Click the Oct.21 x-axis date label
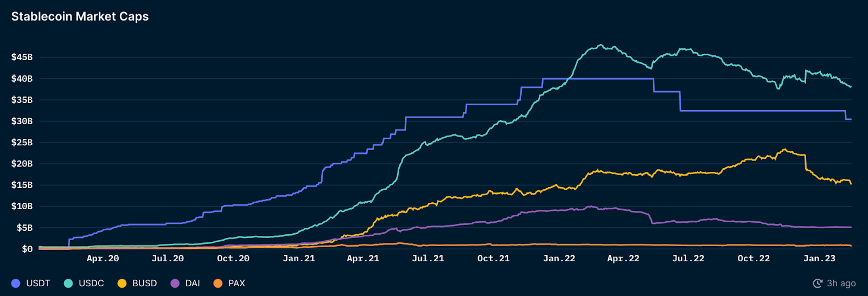The height and width of the screenshot is (296, 868). pos(493,259)
